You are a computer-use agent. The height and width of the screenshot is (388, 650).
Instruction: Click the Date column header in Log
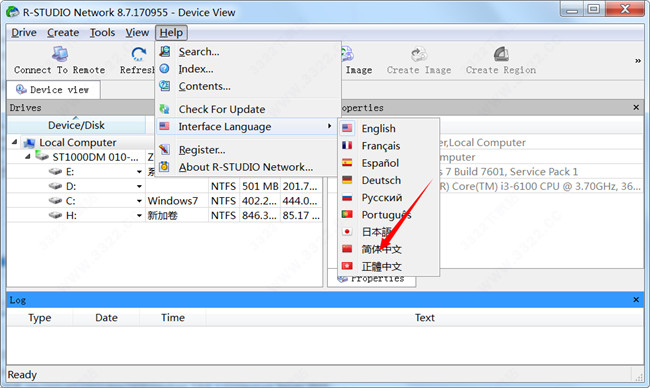coord(106,318)
